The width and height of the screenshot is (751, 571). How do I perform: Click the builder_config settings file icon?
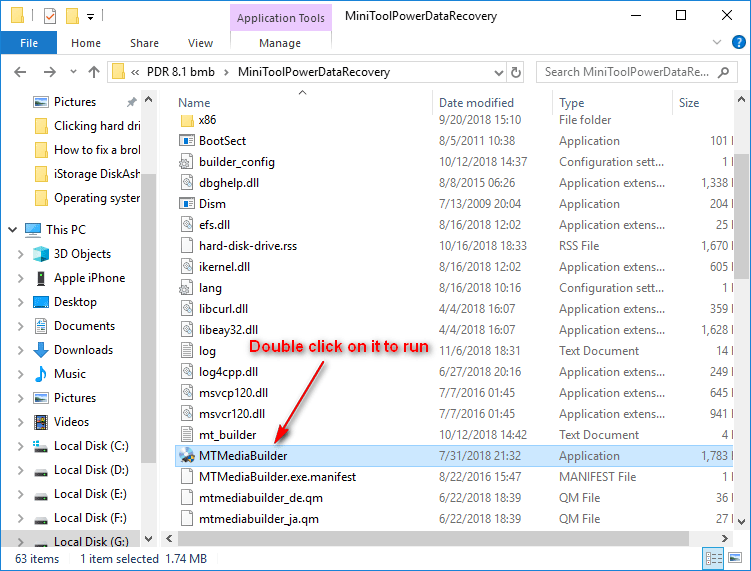(186, 162)
